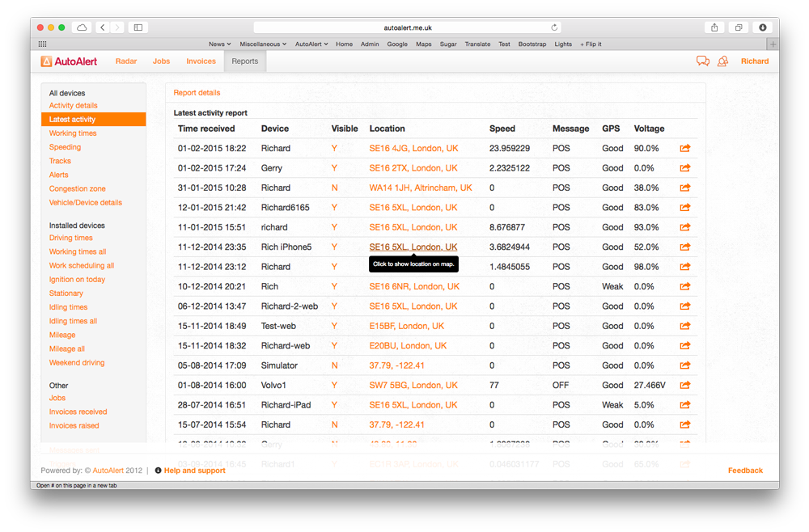Click the Time received column header

206,129
